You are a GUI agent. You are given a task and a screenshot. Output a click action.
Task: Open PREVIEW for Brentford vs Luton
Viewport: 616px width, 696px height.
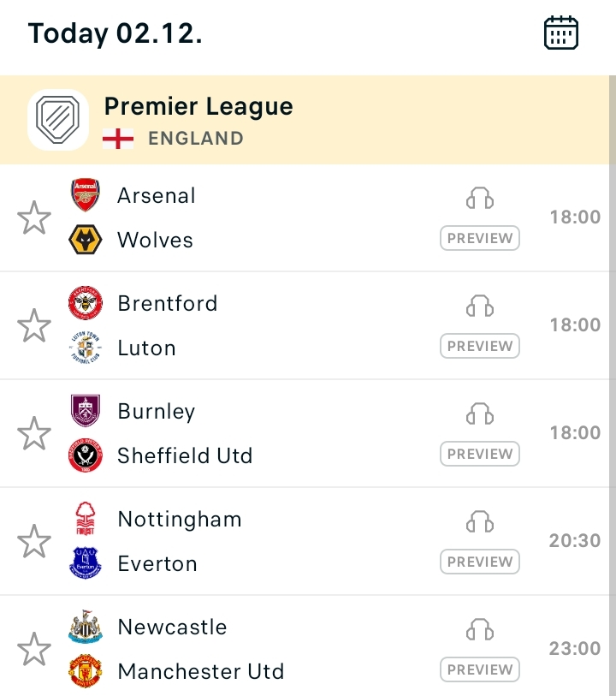(480, 346)
